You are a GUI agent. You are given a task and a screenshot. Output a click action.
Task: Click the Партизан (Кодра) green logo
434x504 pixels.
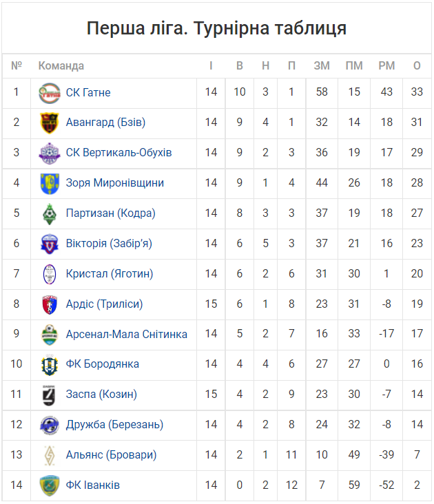pos(50,213)
